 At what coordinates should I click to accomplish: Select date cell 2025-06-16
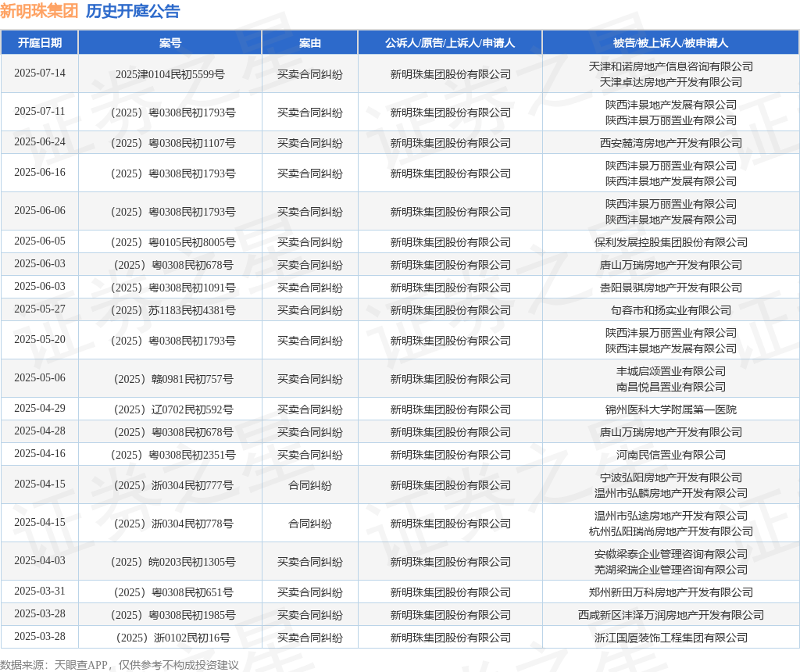tap(40, 173)
